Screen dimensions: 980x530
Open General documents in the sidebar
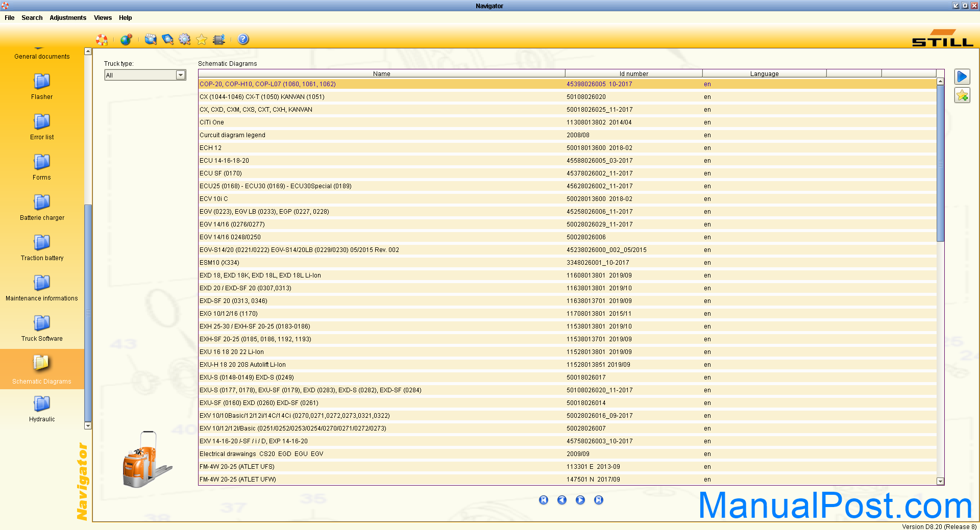(42, 57)
